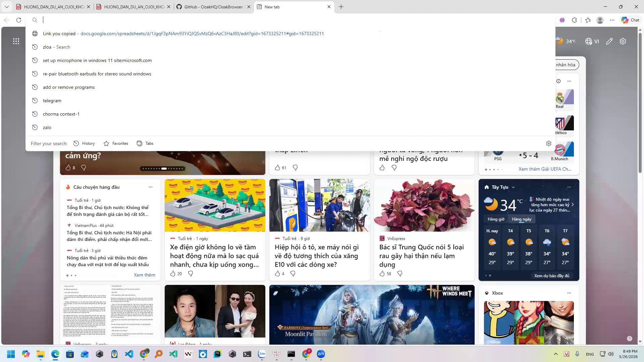
Task: Open the profile avatar icon
Action: coord(600,20)
